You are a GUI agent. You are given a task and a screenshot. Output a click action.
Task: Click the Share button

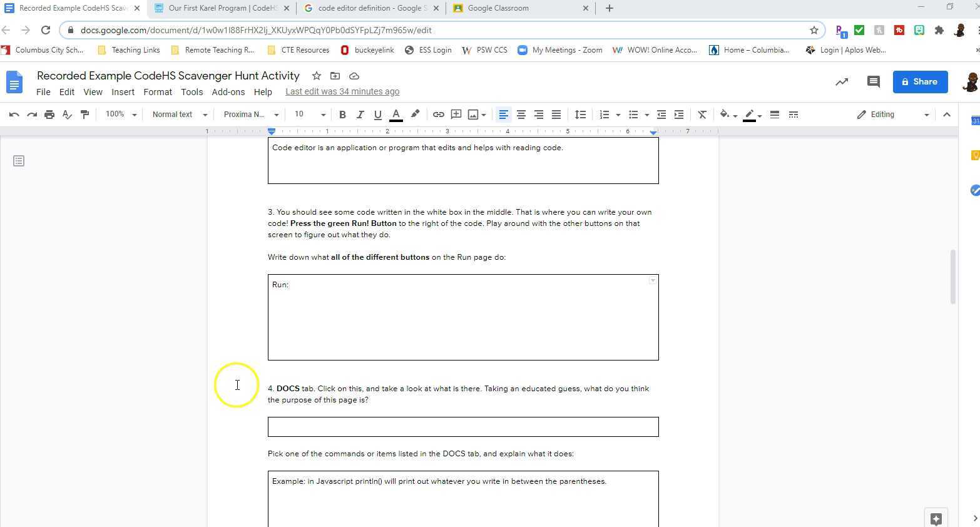(920, 81)
